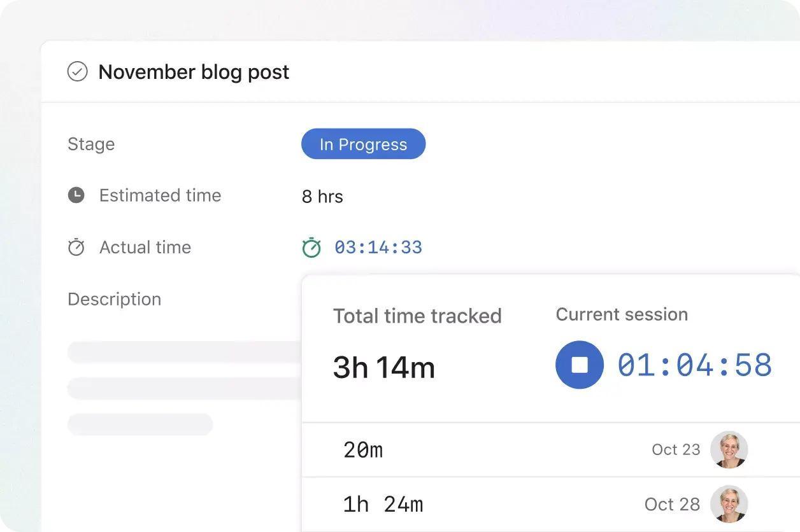Select the 1h 24m time entry
800x532 pixels.
coord(383,505)
